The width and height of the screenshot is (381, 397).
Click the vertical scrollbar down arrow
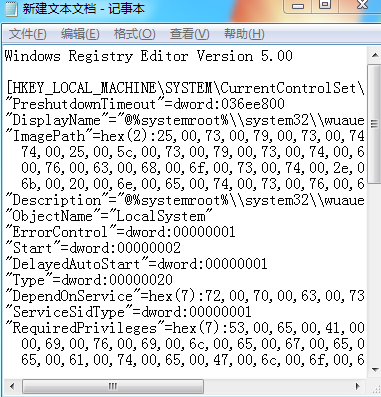tap(375, 370)
